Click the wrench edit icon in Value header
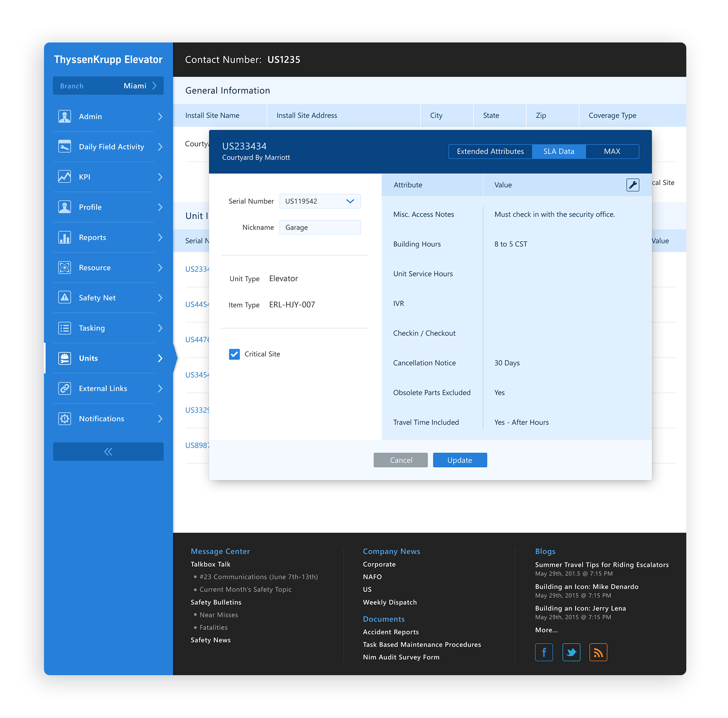The width and height of the screenshot is (728, 718). click(x=632, y=185)
